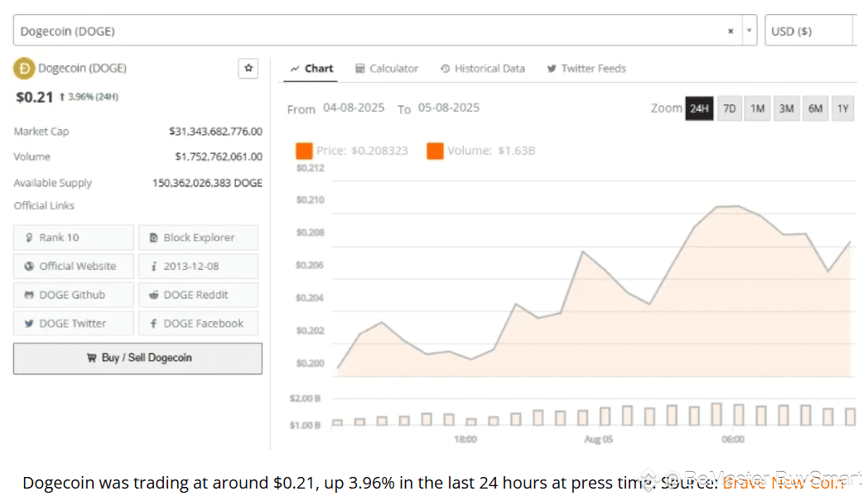Viewport: 868px width, 501px height.
Task: Open the DOGE Reddit link
Action: (198, 295)
